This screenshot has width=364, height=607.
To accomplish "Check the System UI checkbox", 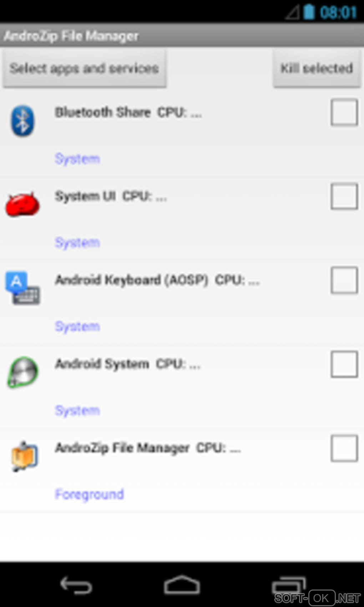I will 344,196.
